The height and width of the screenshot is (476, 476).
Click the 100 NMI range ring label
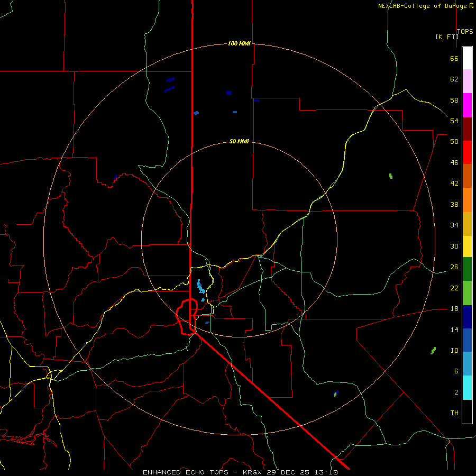[239, 43]
